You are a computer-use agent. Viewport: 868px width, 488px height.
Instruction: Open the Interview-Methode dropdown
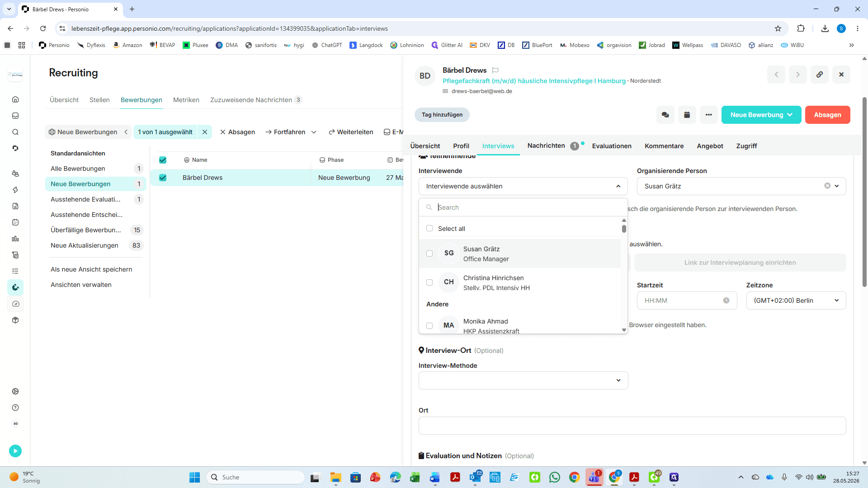pyautogui.click(x=523, y=380)
